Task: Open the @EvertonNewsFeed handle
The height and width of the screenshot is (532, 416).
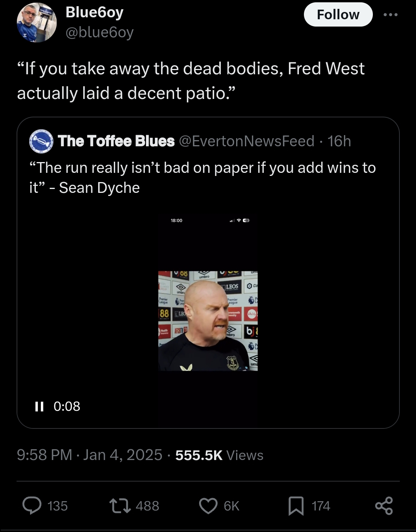Action: pos(247,141)
